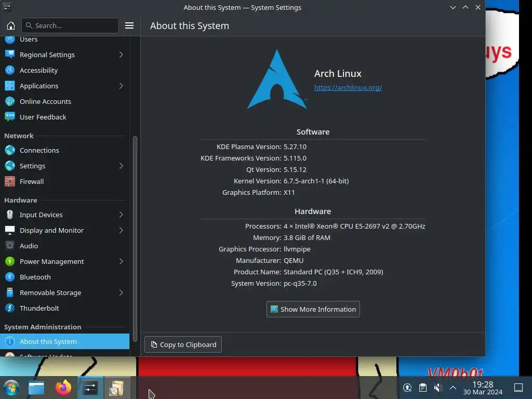This screenshot has width=532, height=399.
Task: Open the Bluetooth icon in sidebar
Action: (10, 277)
